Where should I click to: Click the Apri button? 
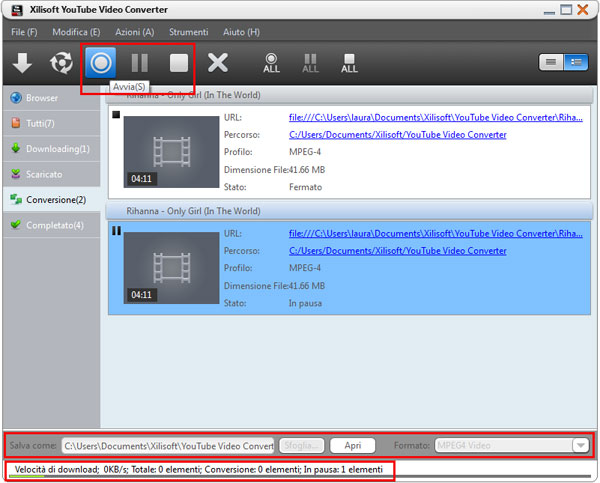coord(352,445)
